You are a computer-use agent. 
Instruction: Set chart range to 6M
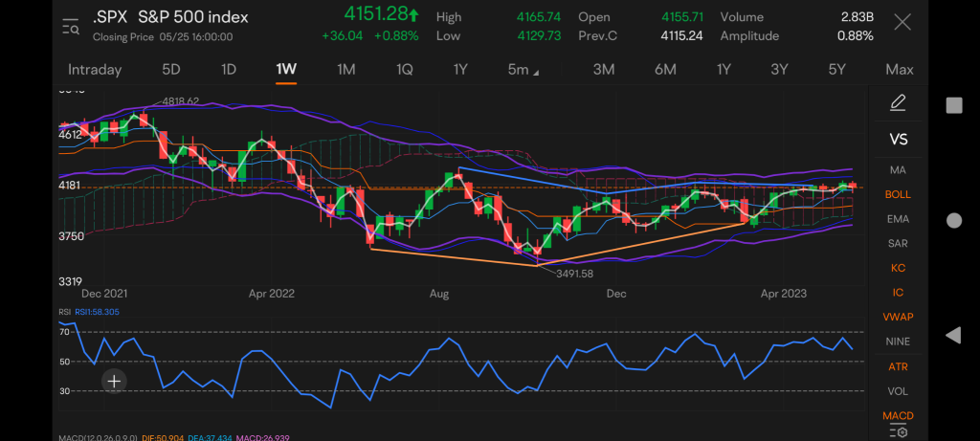click(x=665, y=69)
